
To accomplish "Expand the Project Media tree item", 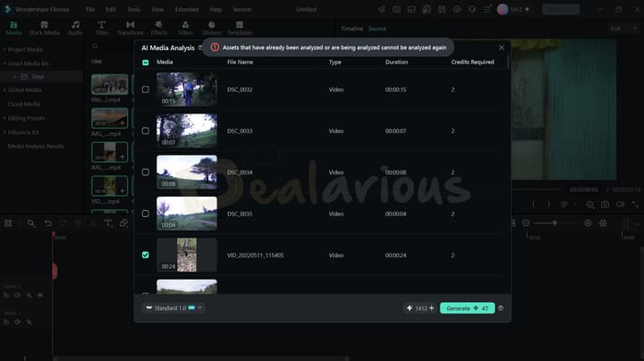I will (4, 49).
